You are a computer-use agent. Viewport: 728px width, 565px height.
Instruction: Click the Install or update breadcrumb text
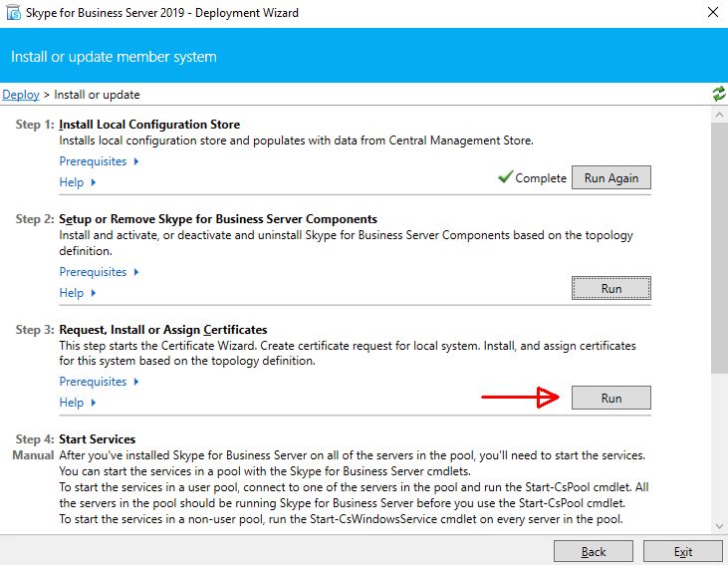[97, 95]
